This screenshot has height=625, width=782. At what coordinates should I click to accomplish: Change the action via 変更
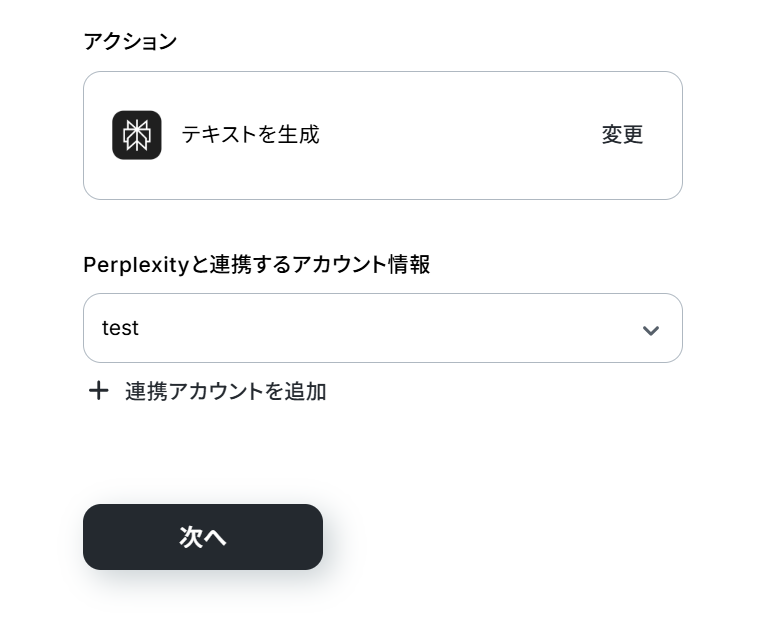pyautogui.click(x=622, y=135)
